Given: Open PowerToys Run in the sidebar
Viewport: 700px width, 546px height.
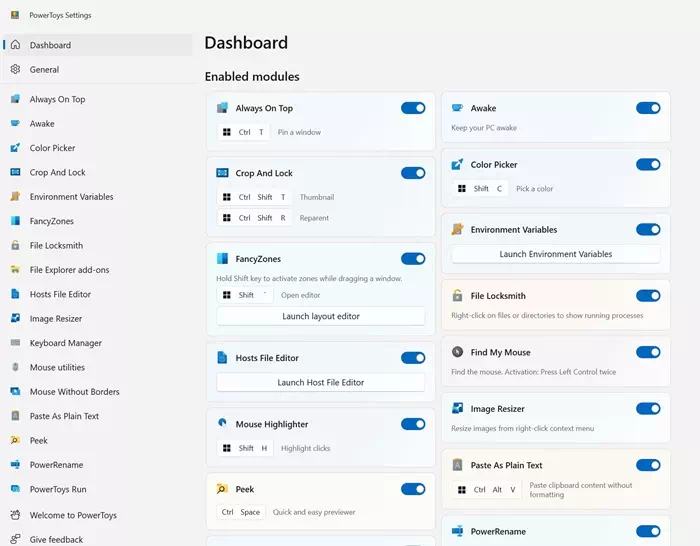Looking at the screenshot, I should [x=58, y=489].
